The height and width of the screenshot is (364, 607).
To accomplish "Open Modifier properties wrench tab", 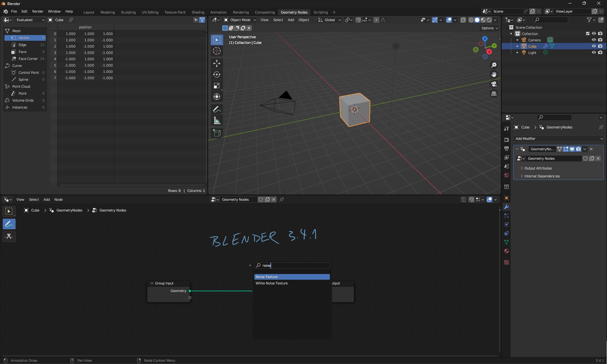I will pos(507,207).
